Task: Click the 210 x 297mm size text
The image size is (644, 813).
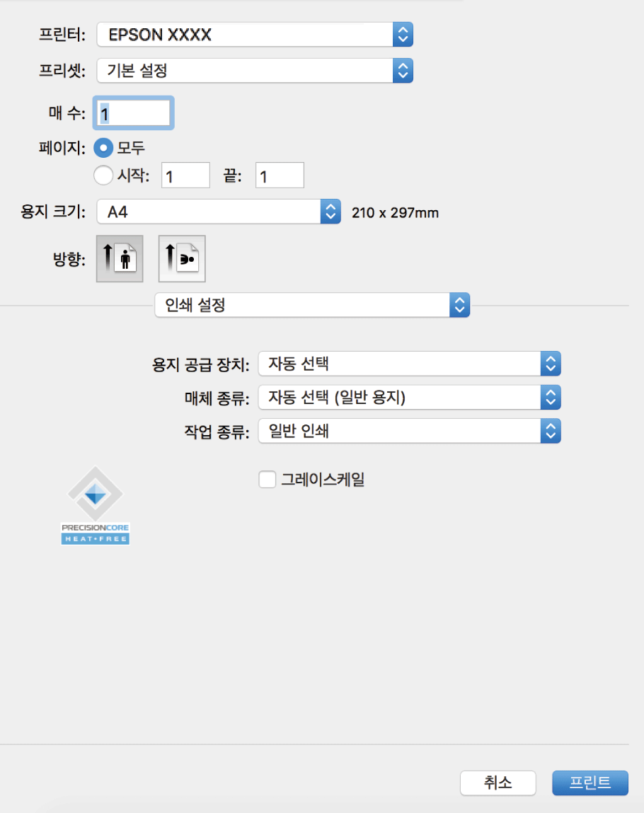Action: [x=395, y=212]
